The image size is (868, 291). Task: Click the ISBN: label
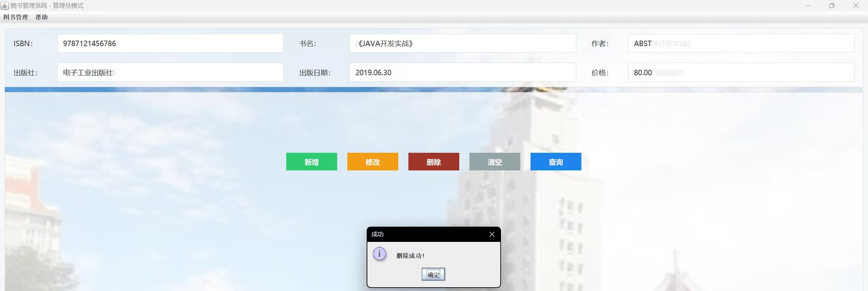(x=23, y=43)
